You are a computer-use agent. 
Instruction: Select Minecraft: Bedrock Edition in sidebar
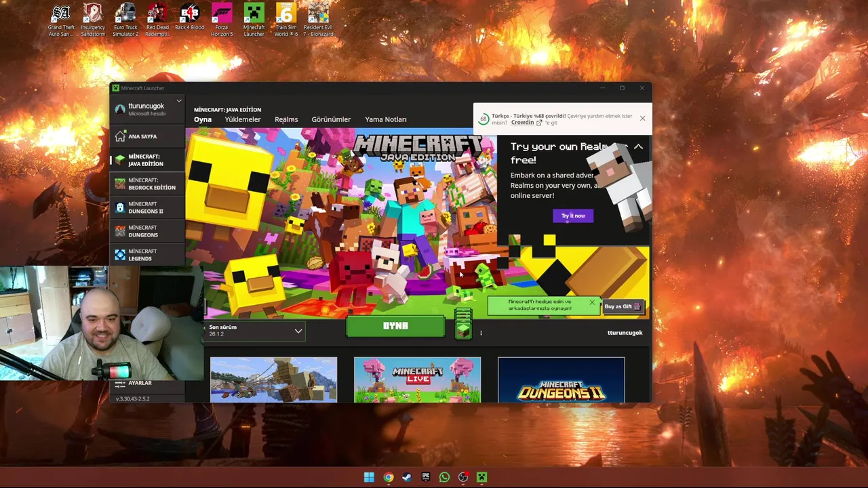coord(147,184)
